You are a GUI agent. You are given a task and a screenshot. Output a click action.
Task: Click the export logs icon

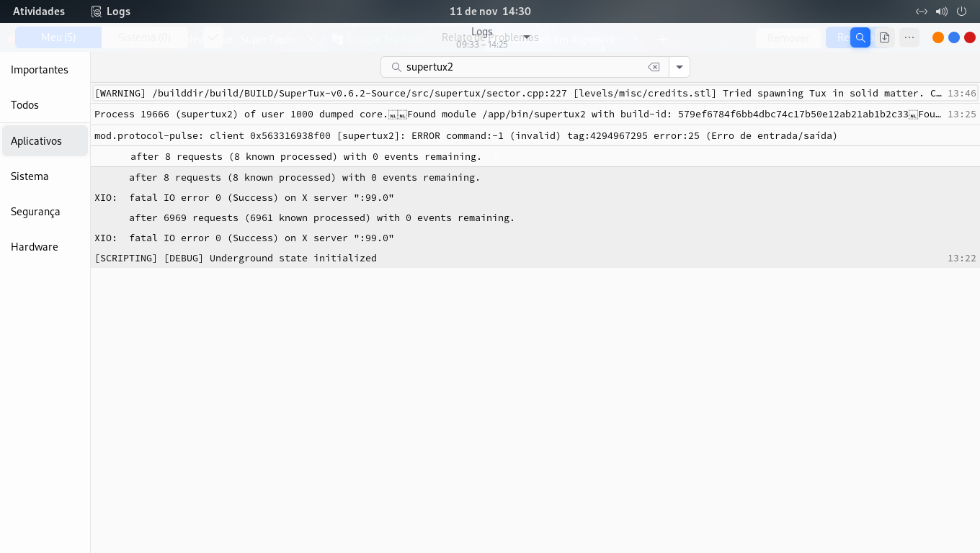coord(885,37)
